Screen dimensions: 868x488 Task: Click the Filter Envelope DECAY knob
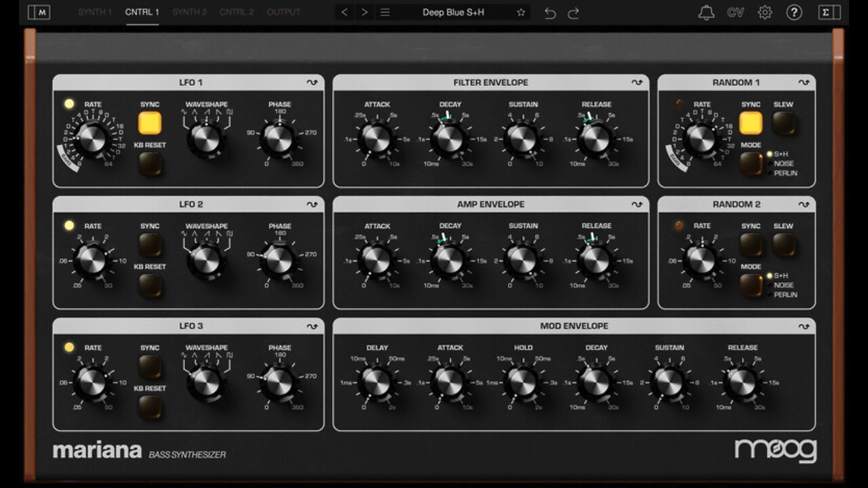coord(450,138)
